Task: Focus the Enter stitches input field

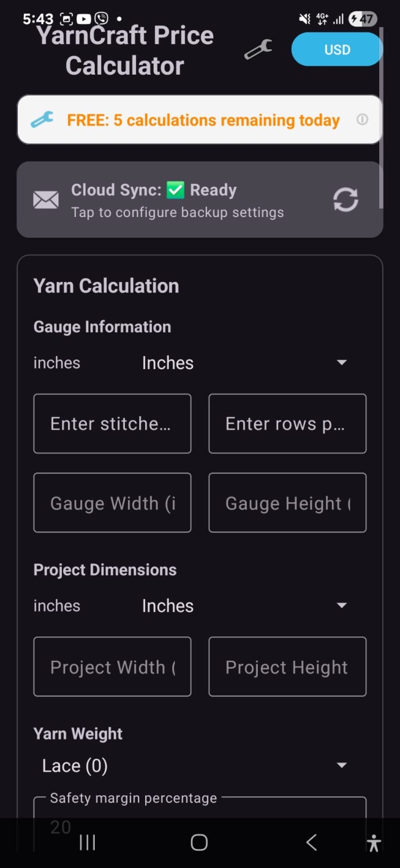Action: tap(112, 424)
